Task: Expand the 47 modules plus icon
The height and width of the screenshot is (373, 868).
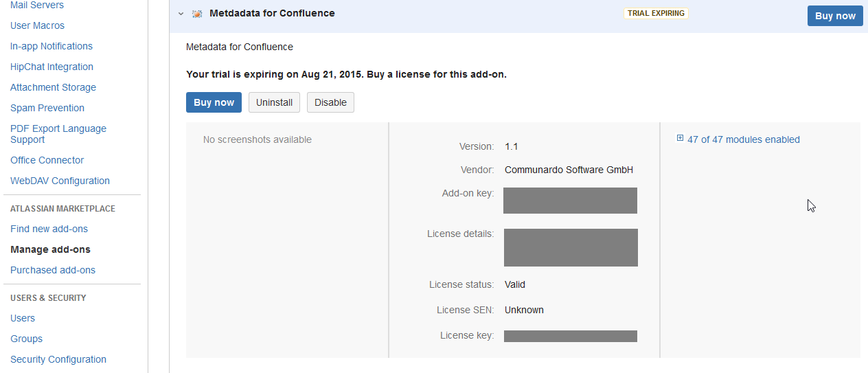Action: [x=680, y=139]
